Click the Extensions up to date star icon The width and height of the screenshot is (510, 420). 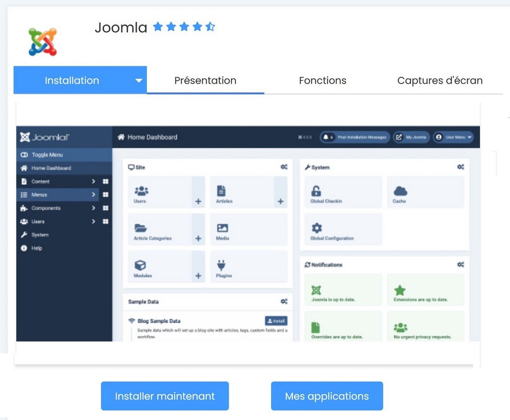tap(399, 290)
